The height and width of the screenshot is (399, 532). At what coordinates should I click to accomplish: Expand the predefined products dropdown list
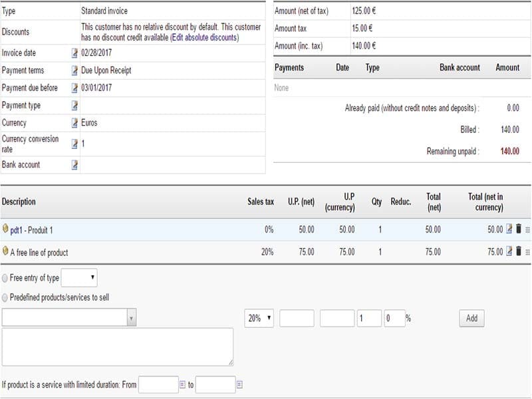[131, 319]
